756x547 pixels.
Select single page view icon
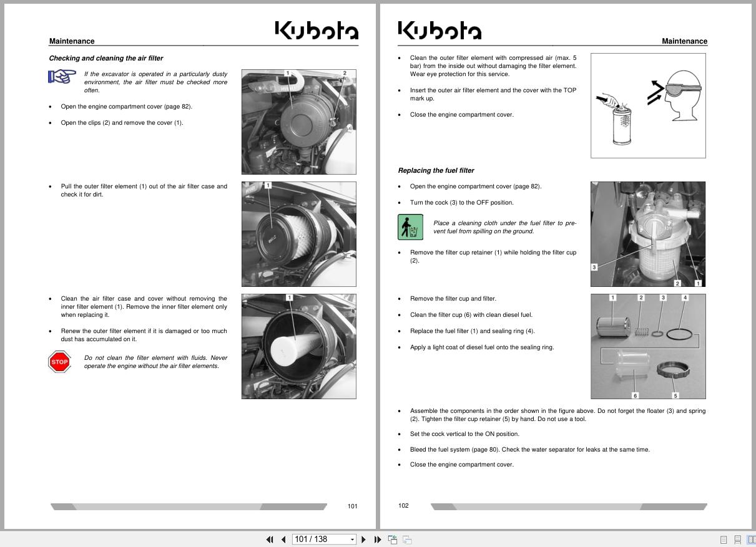(x=723, y=539)
